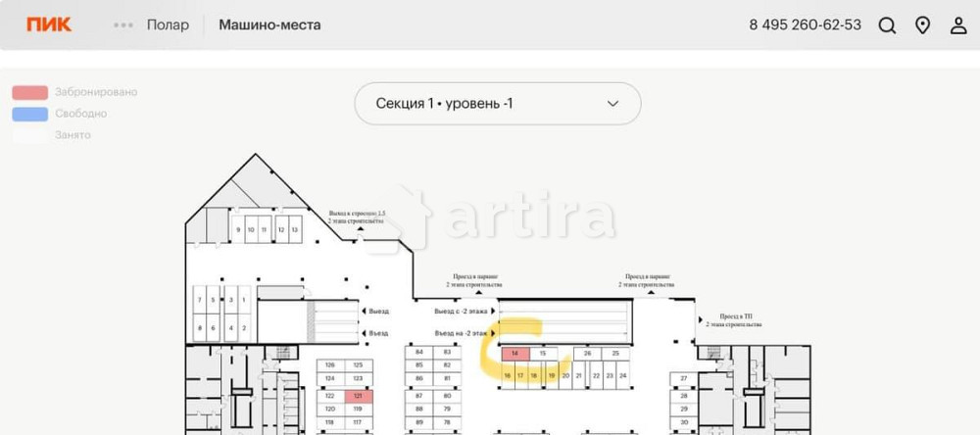Open the search magnifier icon
Image resolution: width=980 pixels, height=435 pixels.
tap(887, 25)
